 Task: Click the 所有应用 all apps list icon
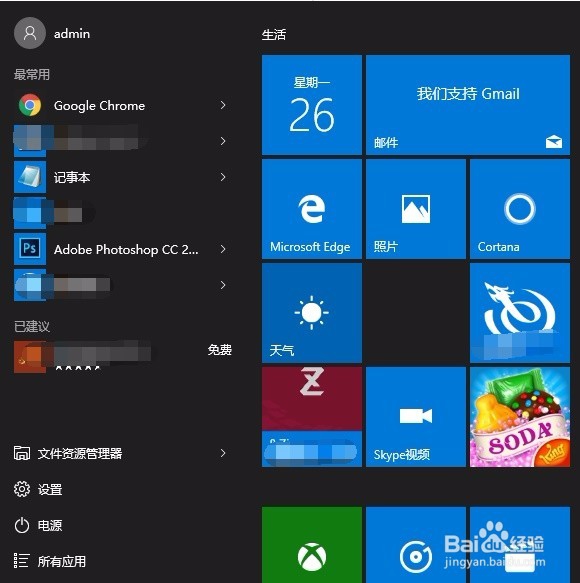click(x=21, y=561)
